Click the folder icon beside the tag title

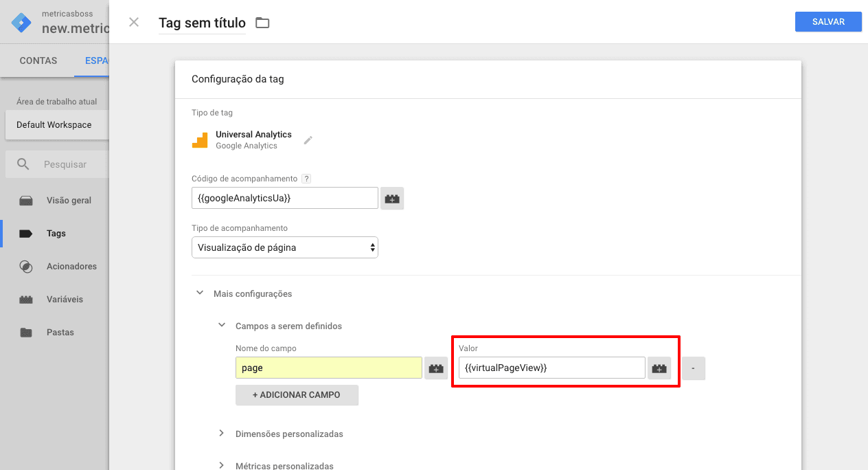[x=262, y=23]
